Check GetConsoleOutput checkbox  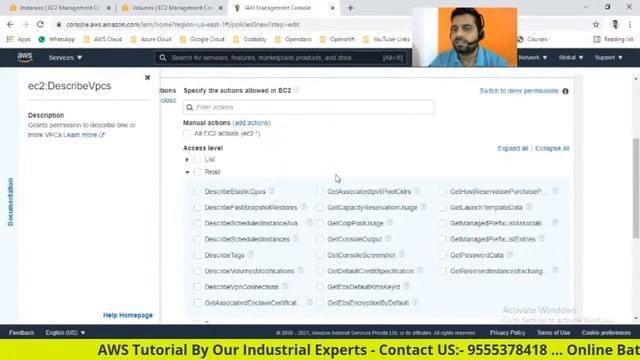320,239
